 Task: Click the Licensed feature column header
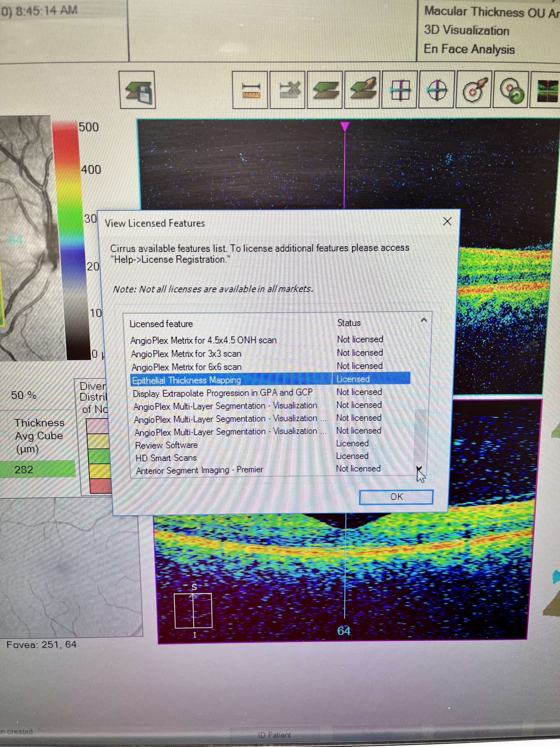click(x=161, y=324)
